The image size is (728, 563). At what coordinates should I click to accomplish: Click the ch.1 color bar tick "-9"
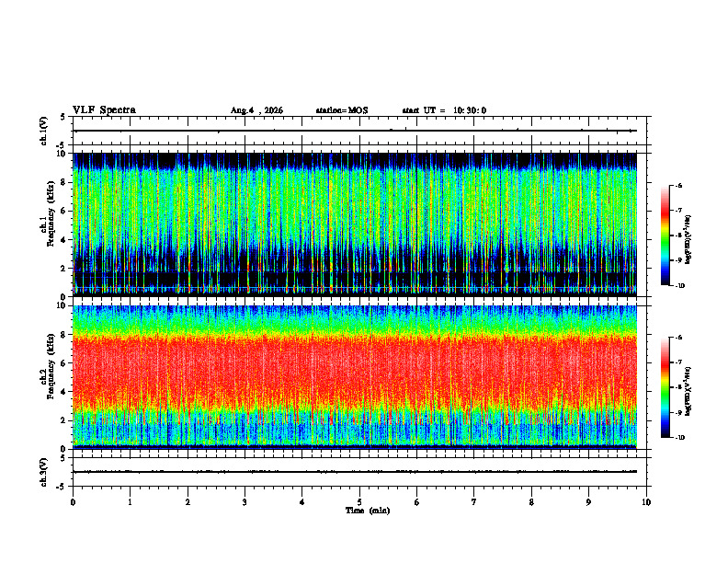point(678,260)
